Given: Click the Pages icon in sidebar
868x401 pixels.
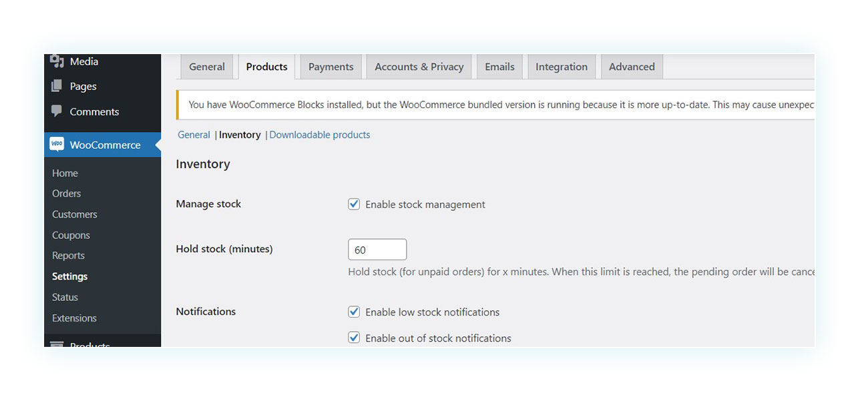Looking at the screenshot, I should 57,86.
